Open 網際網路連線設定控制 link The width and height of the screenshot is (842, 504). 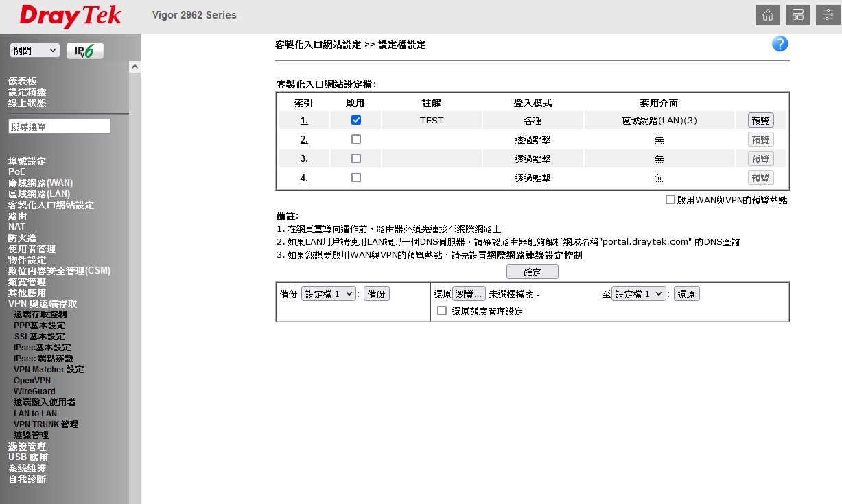point(535,255)
